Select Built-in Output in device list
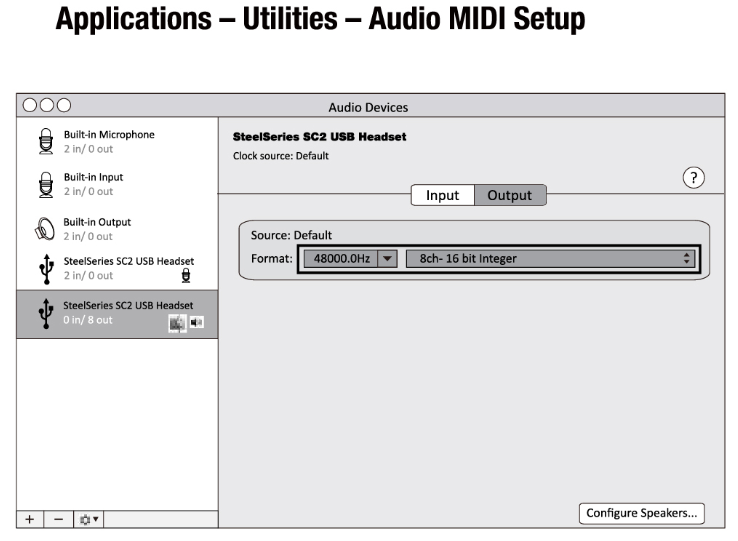Viewport: 738px width, 541px height. [117, 229]
